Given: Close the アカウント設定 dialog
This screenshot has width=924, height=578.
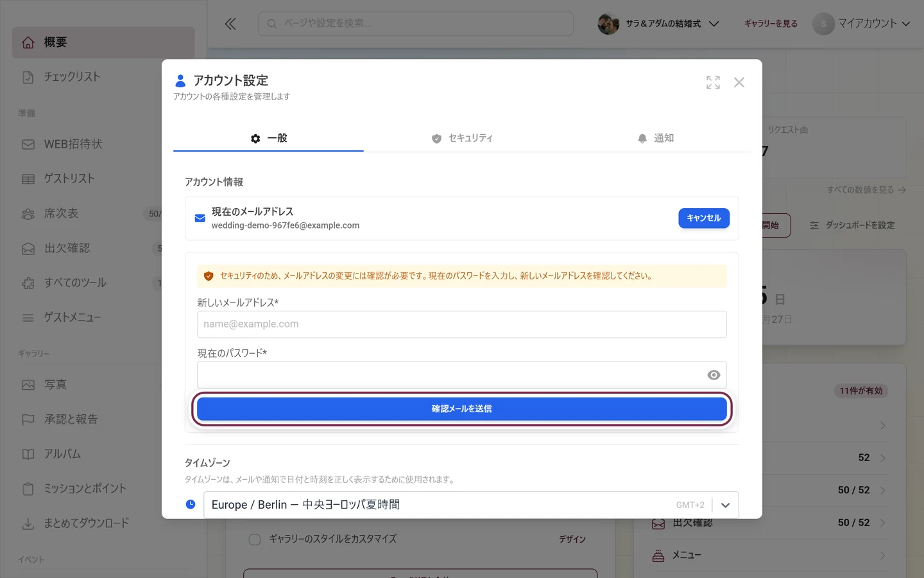Looking at the screenshot, I should [739, 82].
